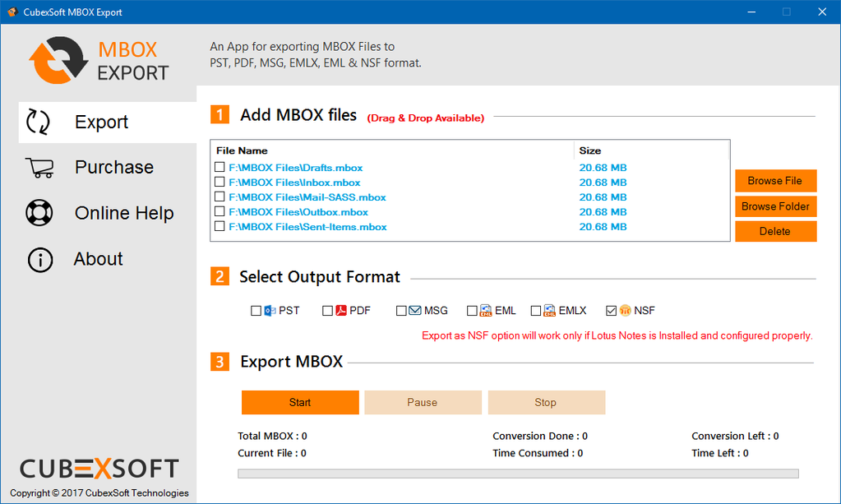This screenshot has width=841, height=504.
Task: Enable the PST output format checkbox
Action: point(256,311)
